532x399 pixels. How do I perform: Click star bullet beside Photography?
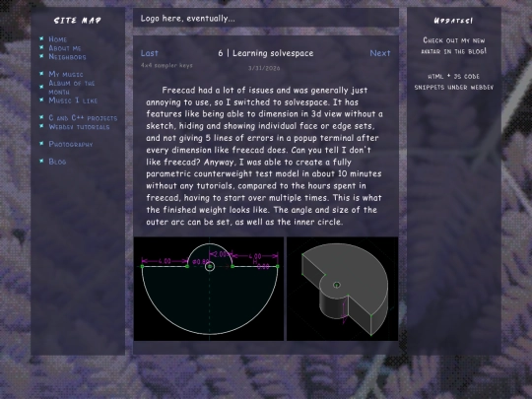(41, 143)
